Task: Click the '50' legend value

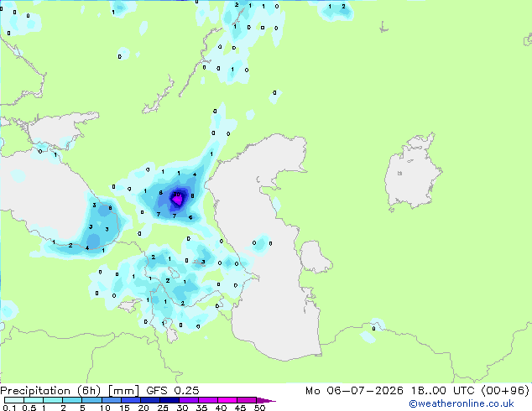Action: [x=259, y=408]
